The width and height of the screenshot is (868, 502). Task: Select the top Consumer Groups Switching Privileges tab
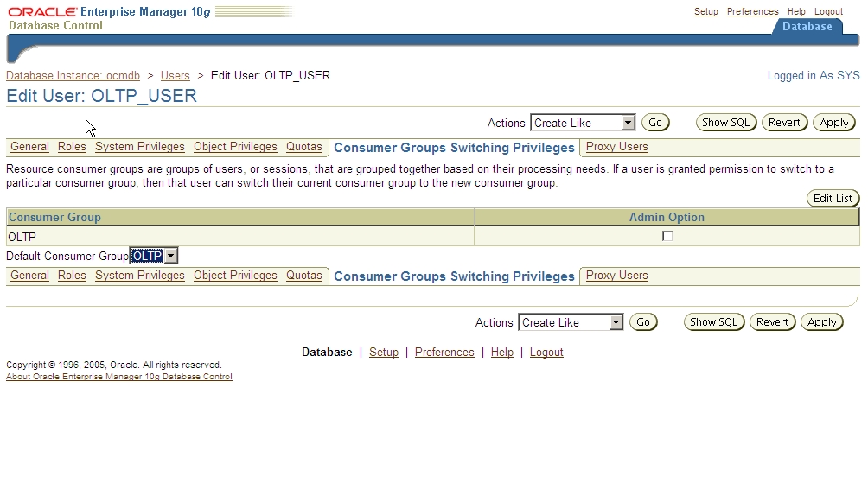point(454,148)
